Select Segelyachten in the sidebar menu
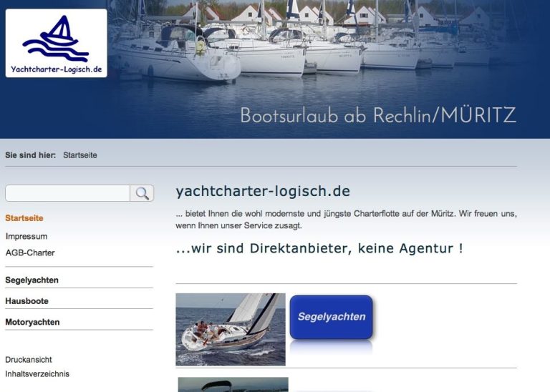550x392 pixels. click(32, 280)
